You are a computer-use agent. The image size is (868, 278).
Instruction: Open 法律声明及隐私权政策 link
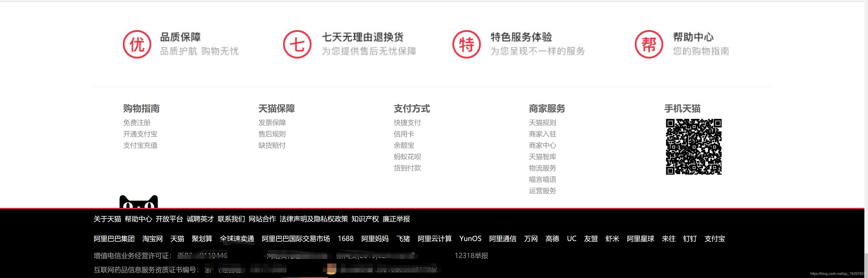(x=314, y=219)
